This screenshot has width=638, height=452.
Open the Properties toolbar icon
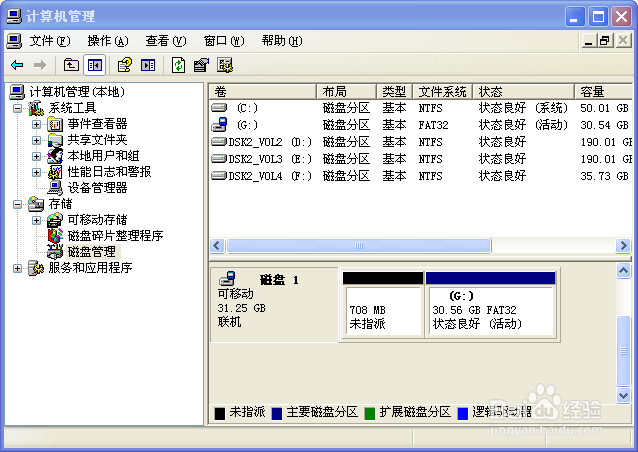tap(201, 65)
